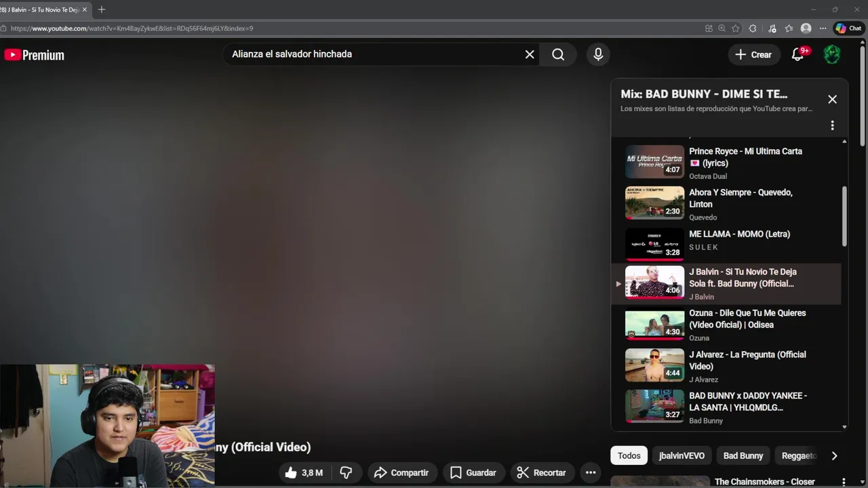Screen dimensions: 868x488
Task: Open Mix playlist options menu
Action: coord(832,125)
